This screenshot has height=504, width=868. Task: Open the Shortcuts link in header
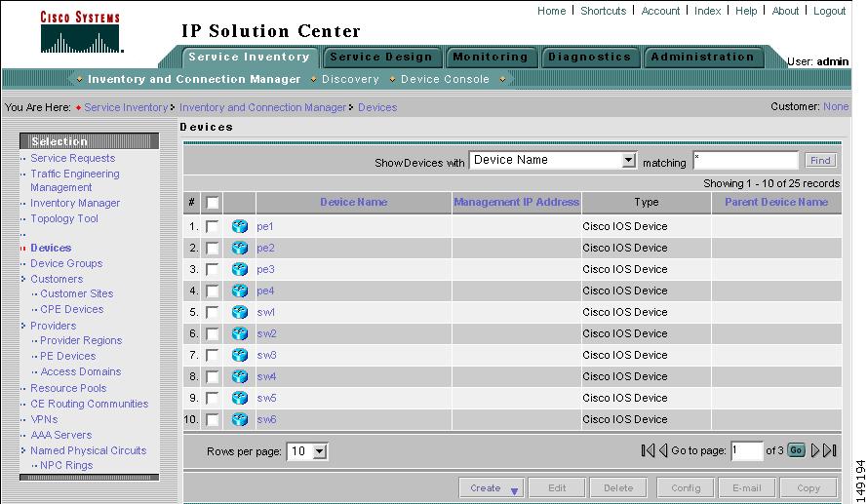[x=604, y=11]
